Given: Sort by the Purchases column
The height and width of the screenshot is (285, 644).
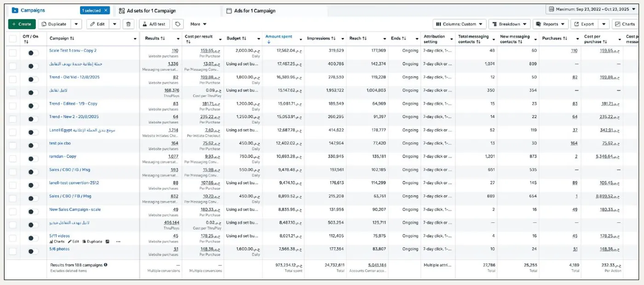Looking at the screenshot, I should [565, 39].
